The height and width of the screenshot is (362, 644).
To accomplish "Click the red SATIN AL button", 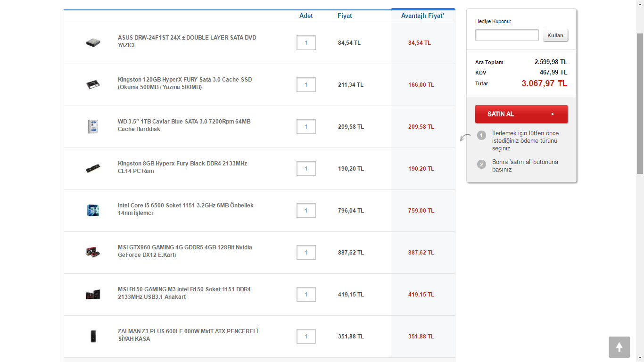I will click(521, 114).
